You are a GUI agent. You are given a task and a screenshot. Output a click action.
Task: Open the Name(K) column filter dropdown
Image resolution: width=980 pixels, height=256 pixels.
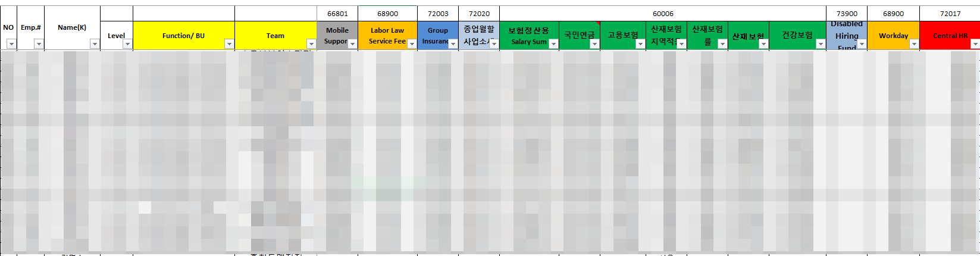(95, 44)
